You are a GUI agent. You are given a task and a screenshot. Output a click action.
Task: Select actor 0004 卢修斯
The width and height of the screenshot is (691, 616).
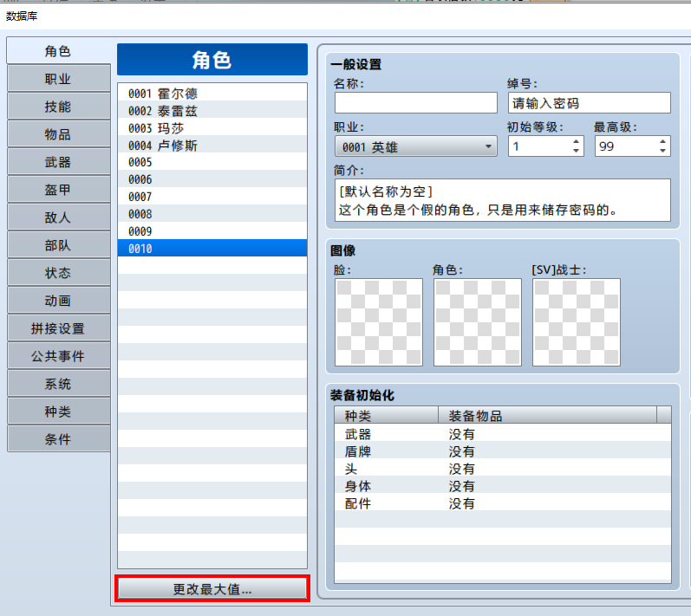[x=212, y=145]
